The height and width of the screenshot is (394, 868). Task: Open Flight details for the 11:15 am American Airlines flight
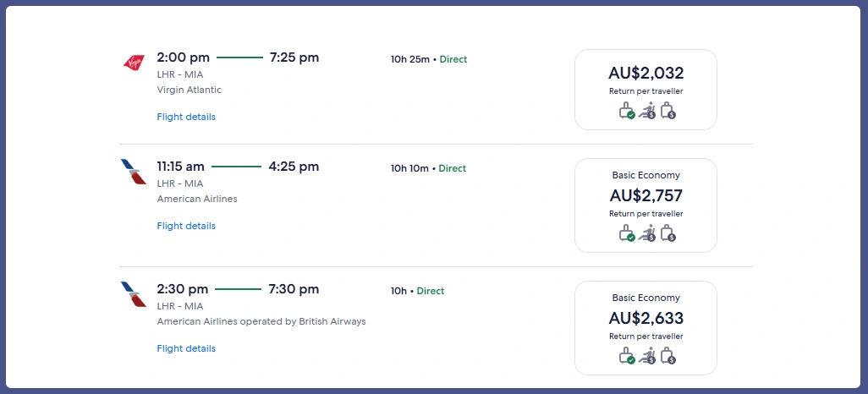(x=186, y=226)
